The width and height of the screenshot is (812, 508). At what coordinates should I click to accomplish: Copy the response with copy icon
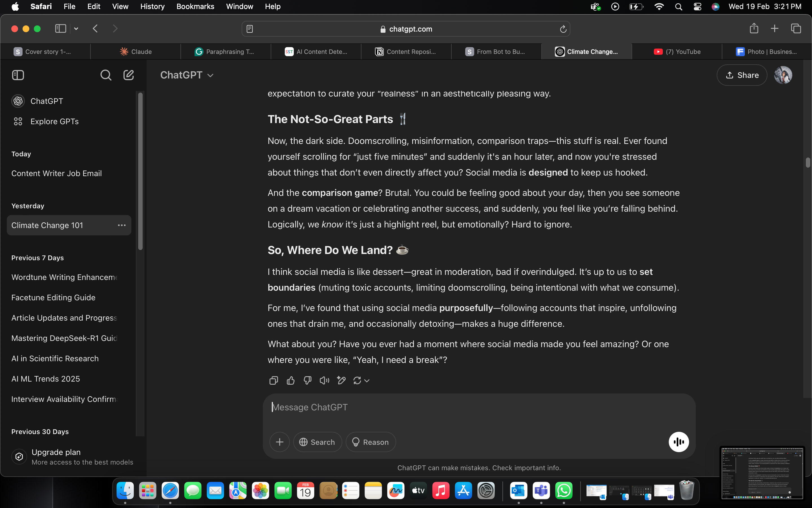click(x=273, y=380)
